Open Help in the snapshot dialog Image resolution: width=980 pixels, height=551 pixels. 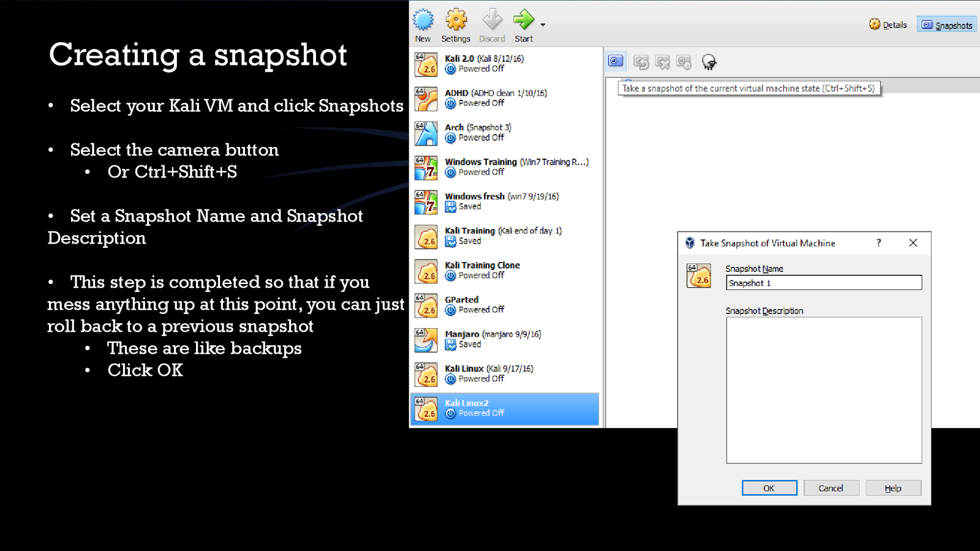[893, 488]
